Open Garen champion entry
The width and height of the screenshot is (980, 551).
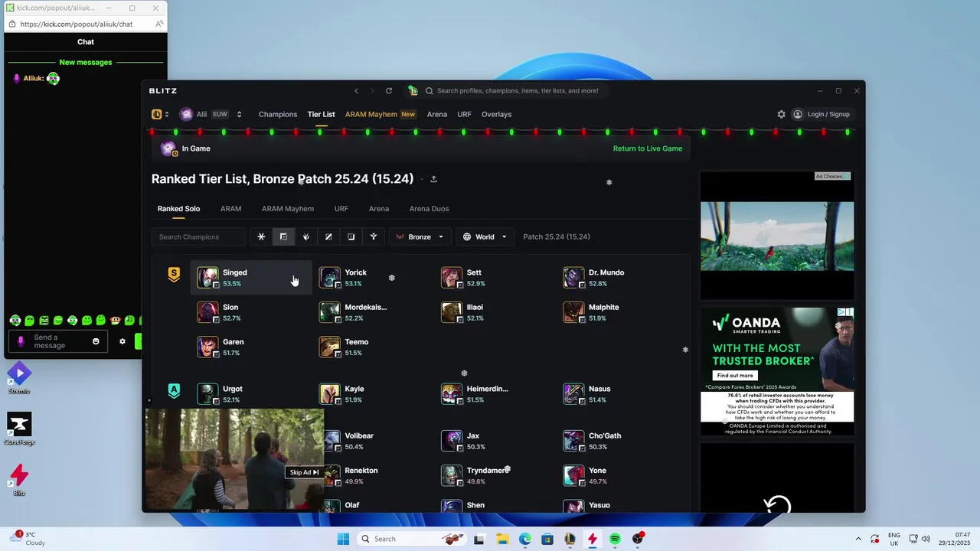(x=251, y=347)
